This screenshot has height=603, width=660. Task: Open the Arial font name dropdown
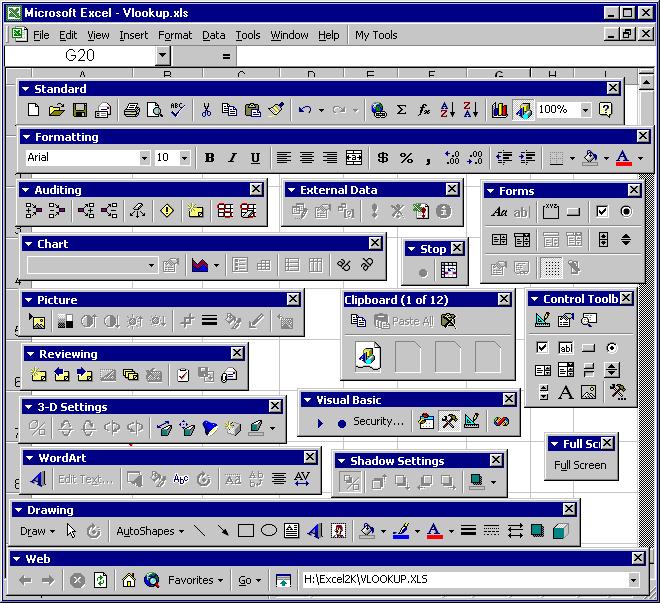pos(144,158)
